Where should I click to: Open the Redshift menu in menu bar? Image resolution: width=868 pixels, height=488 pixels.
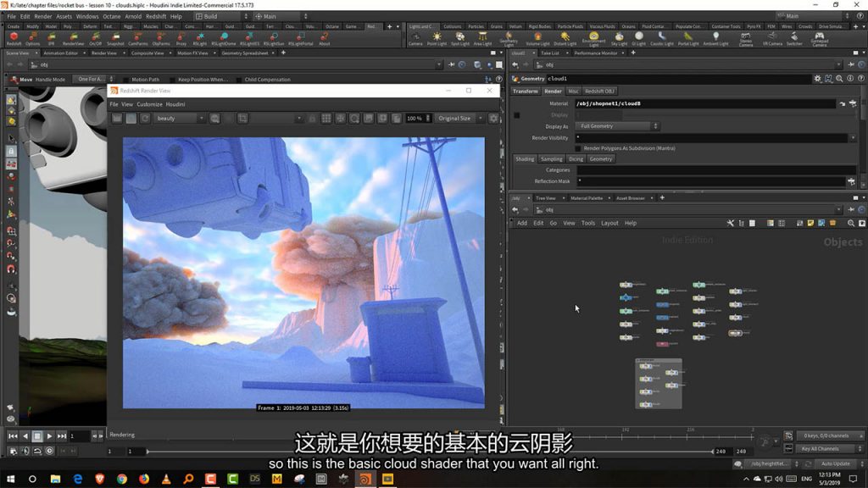pos(156,16)
